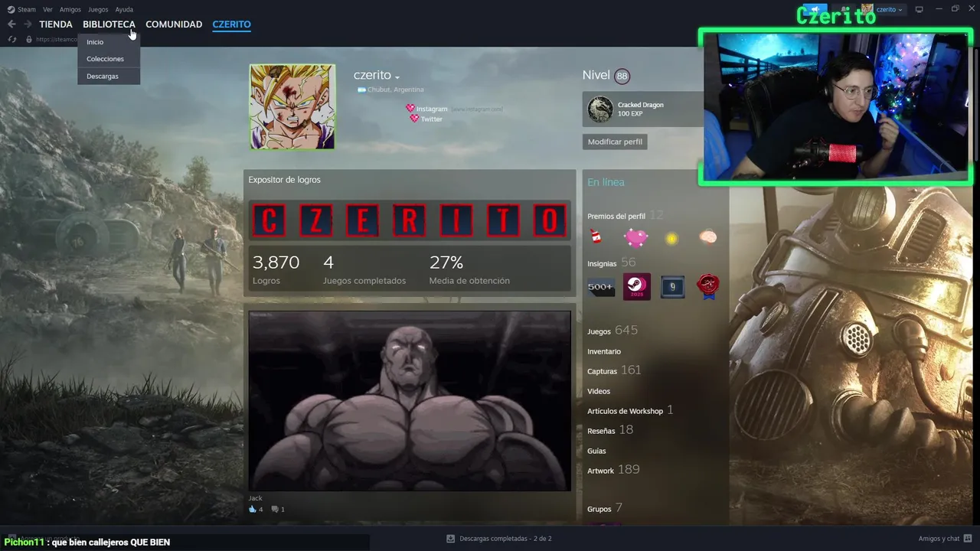Image resolution: width=980 pixels, height=551 pixels.
Task: Open the Grupos 7 link
Action: click(x=605, y=508)
